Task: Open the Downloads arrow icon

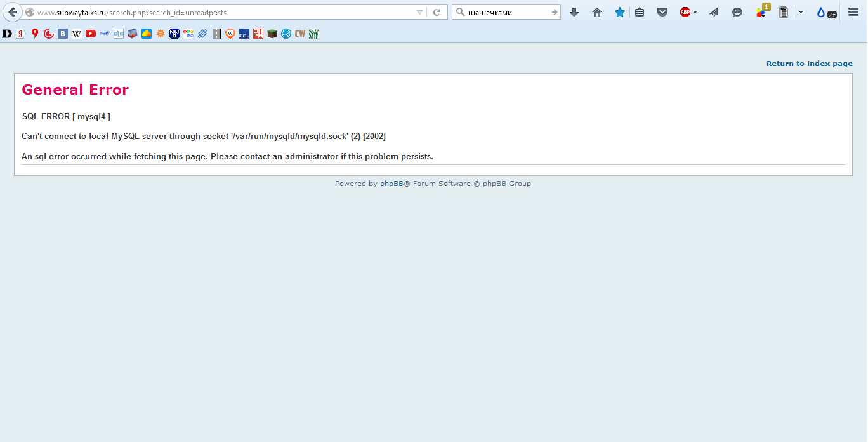Action: 574,12
